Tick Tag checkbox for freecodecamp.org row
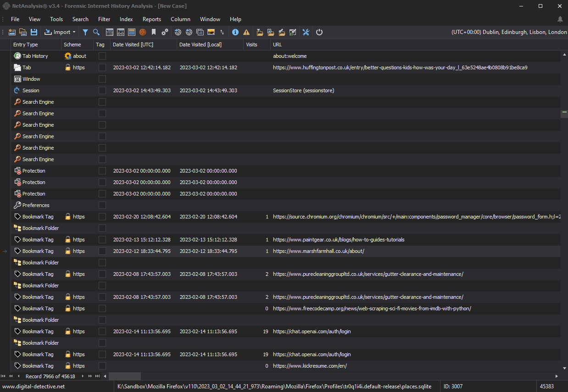The image size is (568, 392). point(102,308)
